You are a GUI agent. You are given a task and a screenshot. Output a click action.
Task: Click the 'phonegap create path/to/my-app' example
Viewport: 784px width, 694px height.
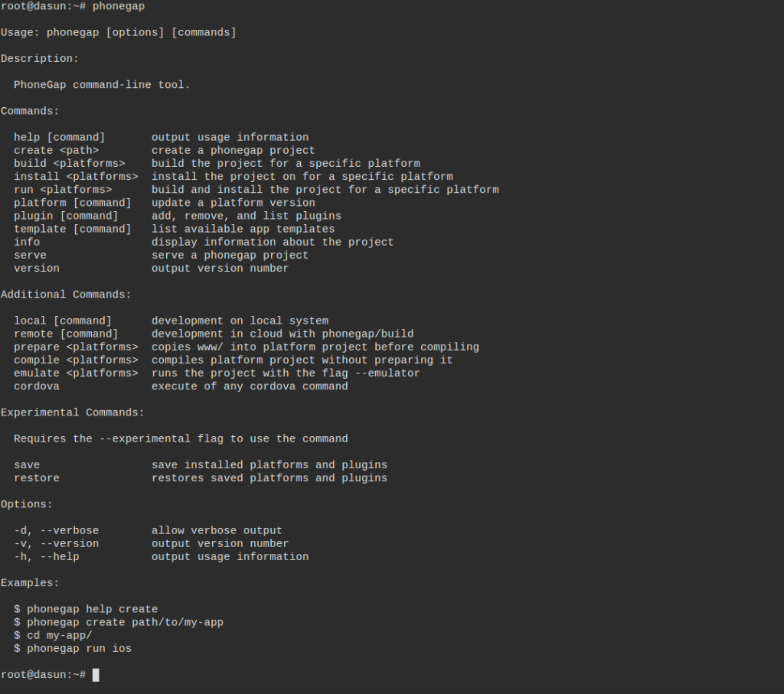(125, 623)
